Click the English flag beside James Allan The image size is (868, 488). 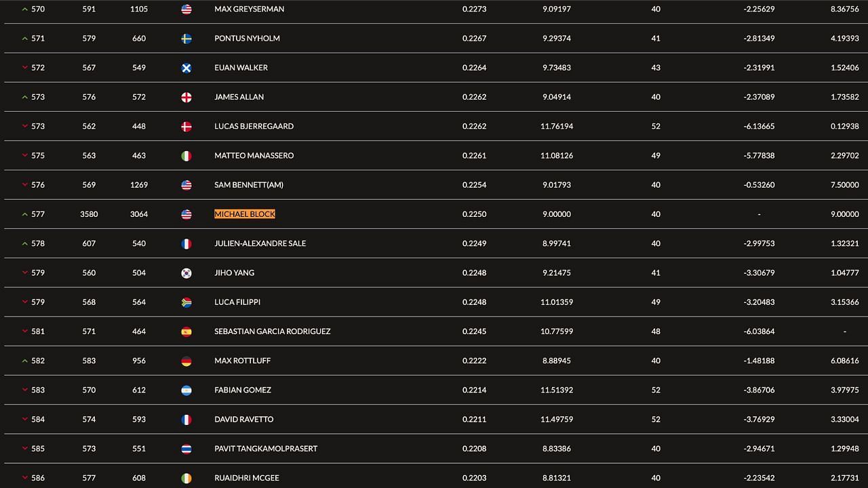[186, 97]
